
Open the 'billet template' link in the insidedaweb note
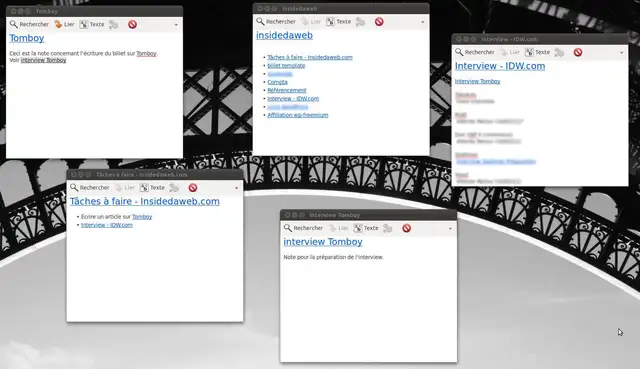[286, 66]
